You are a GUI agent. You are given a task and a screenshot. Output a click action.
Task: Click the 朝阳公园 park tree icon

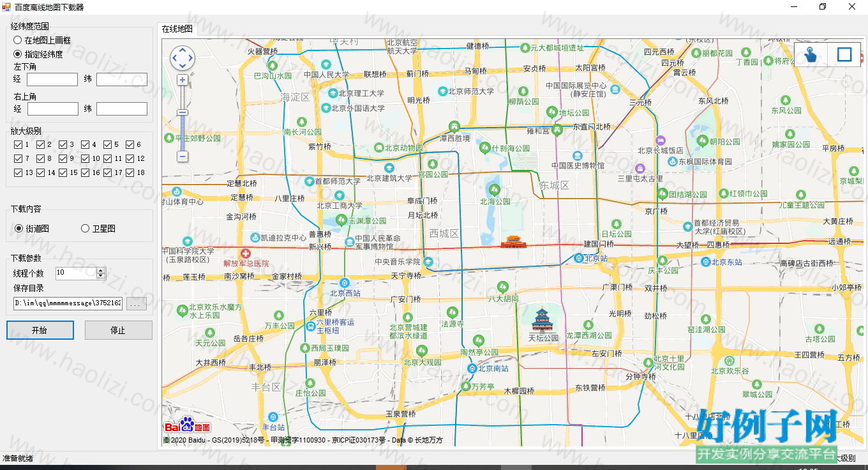point(703,141)
